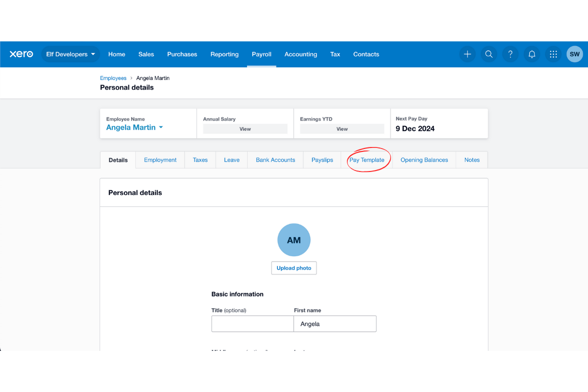
Task: Navigate to Contacts
Action: coord(366,54)
